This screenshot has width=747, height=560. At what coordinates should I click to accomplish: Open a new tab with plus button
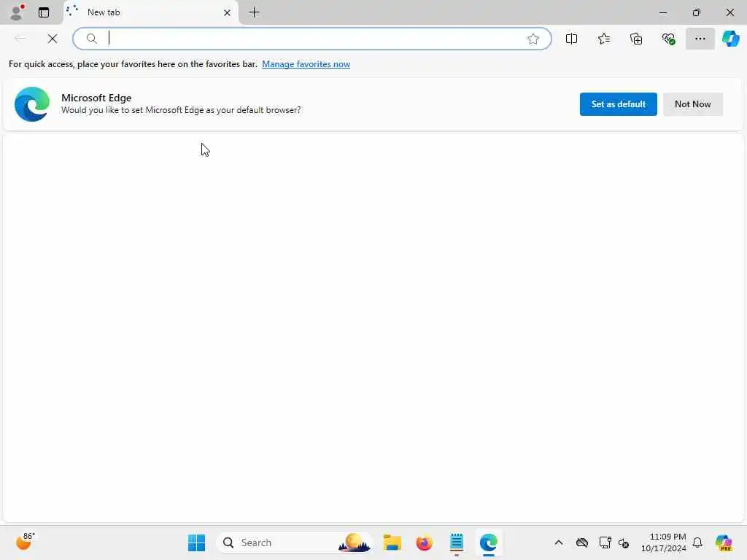[255, 12]
